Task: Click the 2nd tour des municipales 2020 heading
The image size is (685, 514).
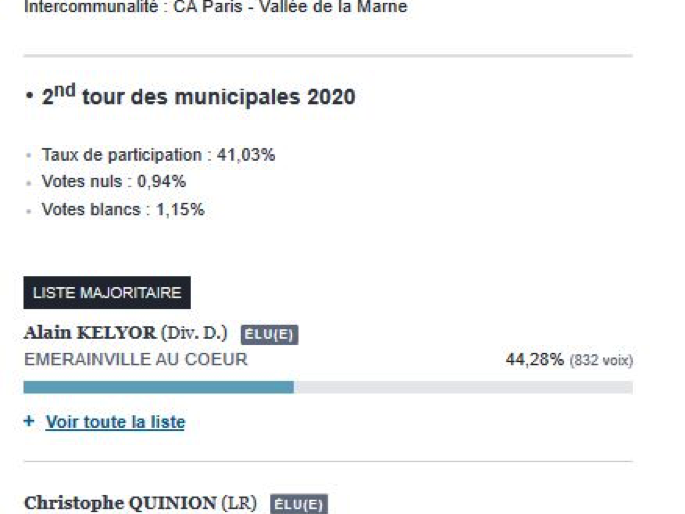Action: coord(198,96)
